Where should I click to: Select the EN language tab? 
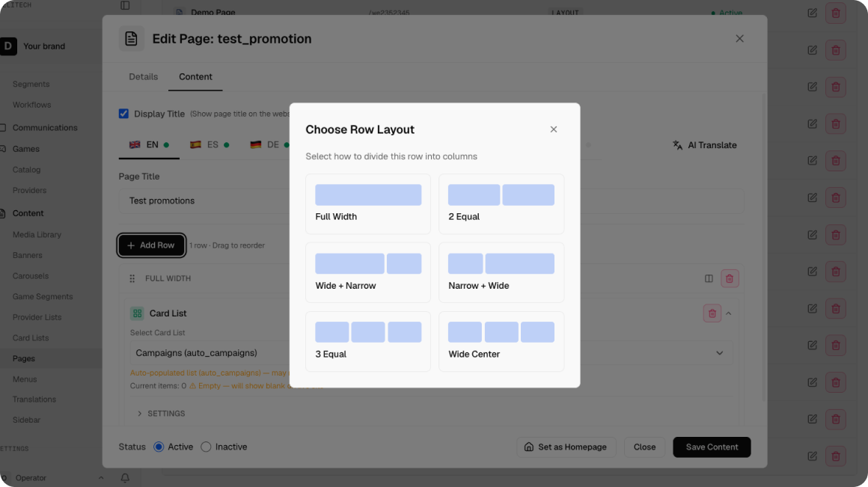(149, 145)
